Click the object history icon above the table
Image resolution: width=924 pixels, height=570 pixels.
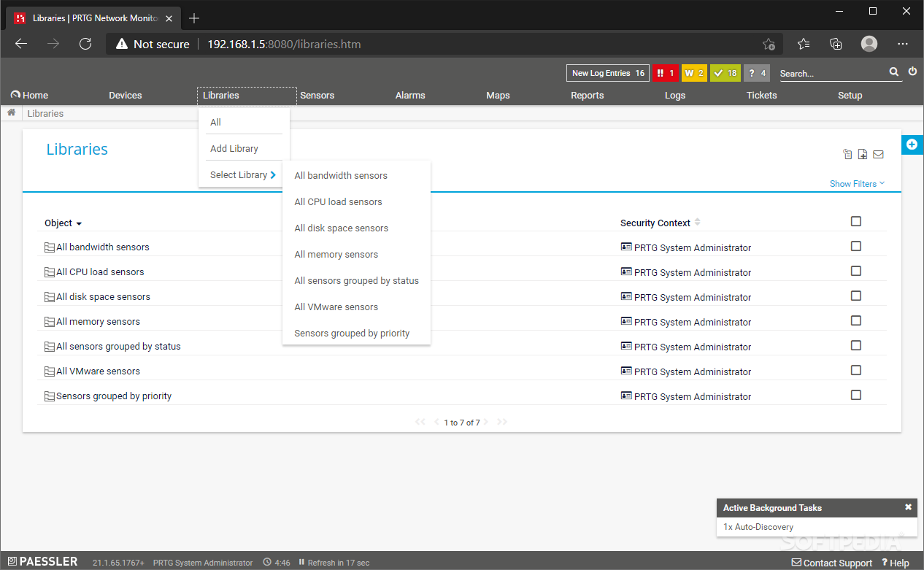(847, 154)
